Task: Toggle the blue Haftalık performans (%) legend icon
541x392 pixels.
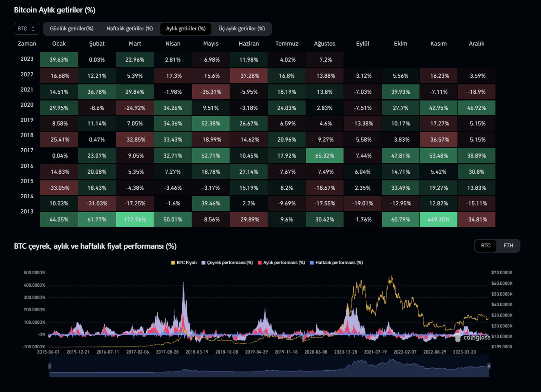Action: tap(312, 263)
